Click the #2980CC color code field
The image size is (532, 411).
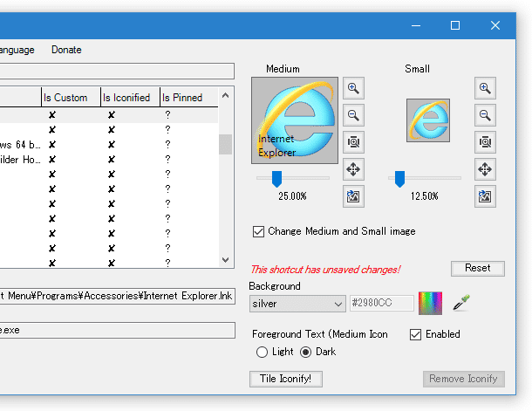[382, 303]
